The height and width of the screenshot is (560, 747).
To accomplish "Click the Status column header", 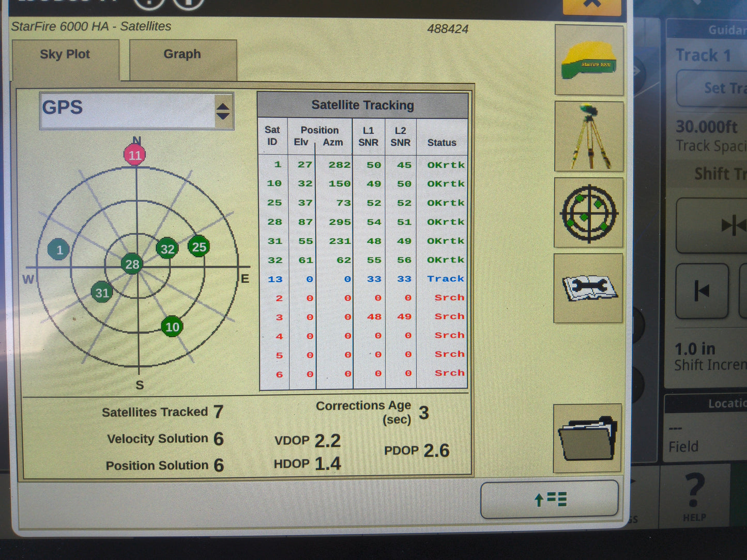I will [442, 143].
